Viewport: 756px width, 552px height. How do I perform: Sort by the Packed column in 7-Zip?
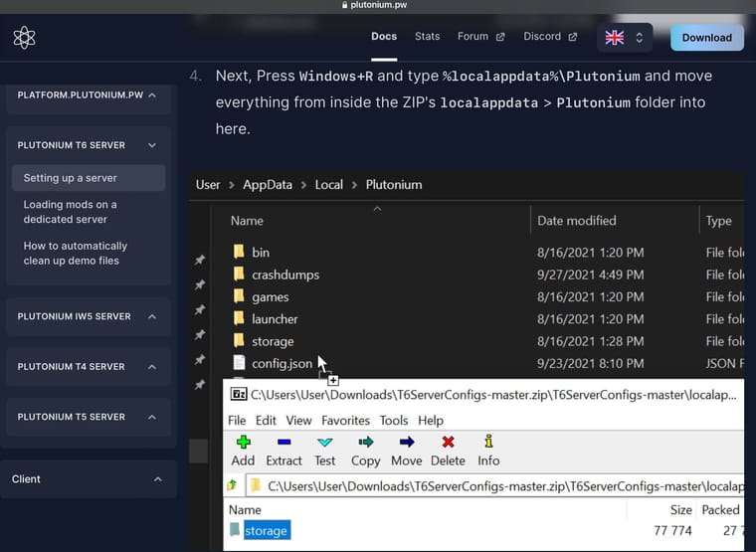pyautogui.click(x=720, y=509)
